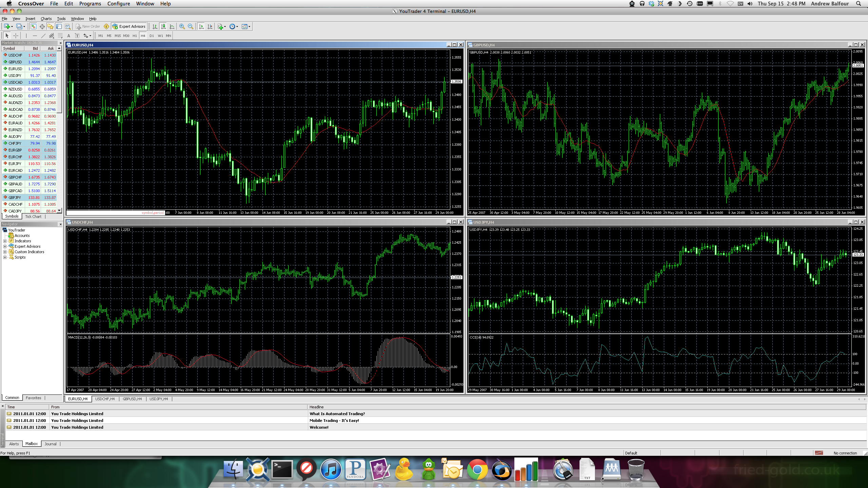Open the Alerts tab in Terminal
The height and width of the screenshot is (488, 868).
[x=14, y=444]
